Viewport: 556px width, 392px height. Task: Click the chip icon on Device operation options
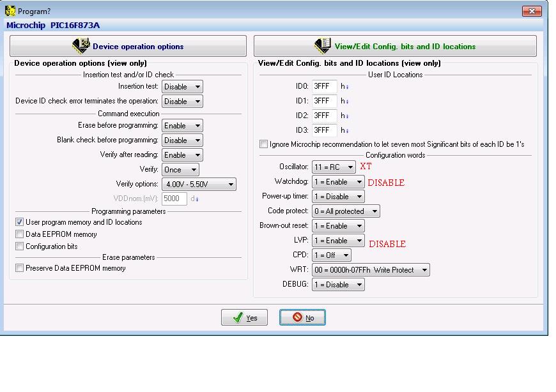click(81, 46)
